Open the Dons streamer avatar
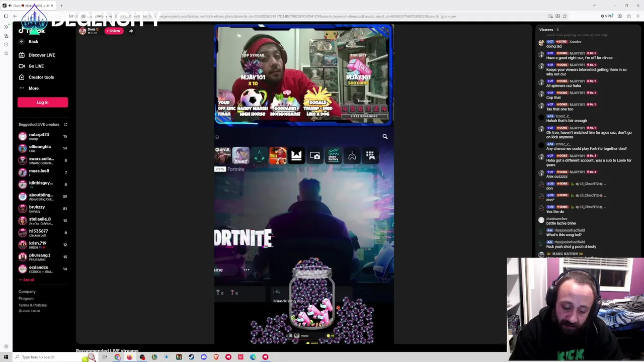The height and width of the screenshot is (362, 644). (83, 31)
